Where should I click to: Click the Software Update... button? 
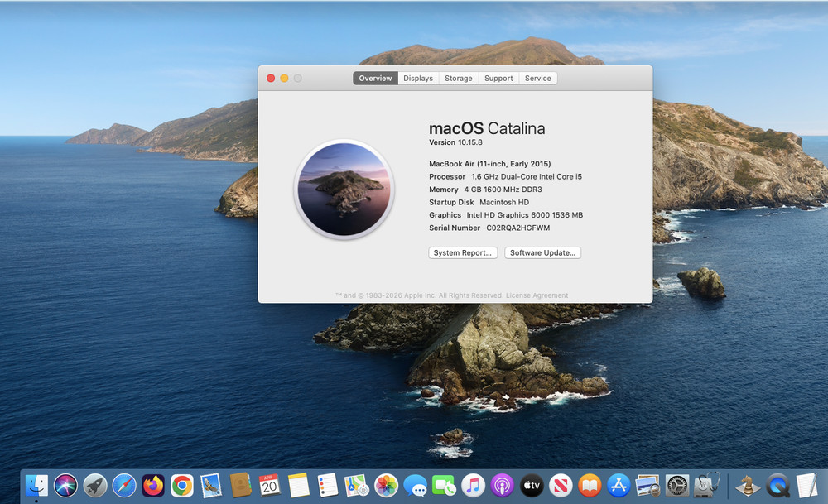(x=543, y=252)
